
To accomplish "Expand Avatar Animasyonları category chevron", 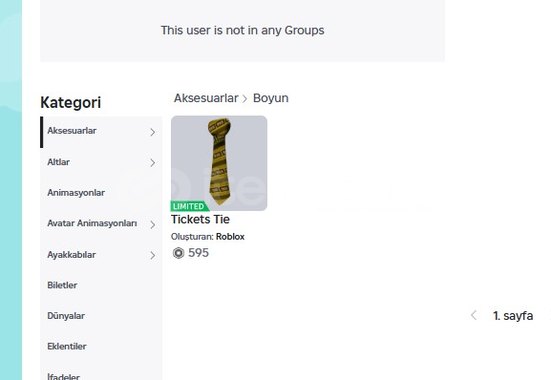I will tap(153, 225).
